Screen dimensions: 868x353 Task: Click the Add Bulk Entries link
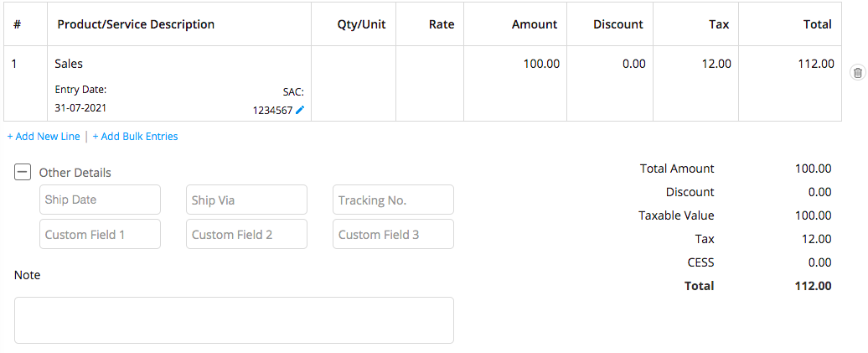click(x=135, y=137)
